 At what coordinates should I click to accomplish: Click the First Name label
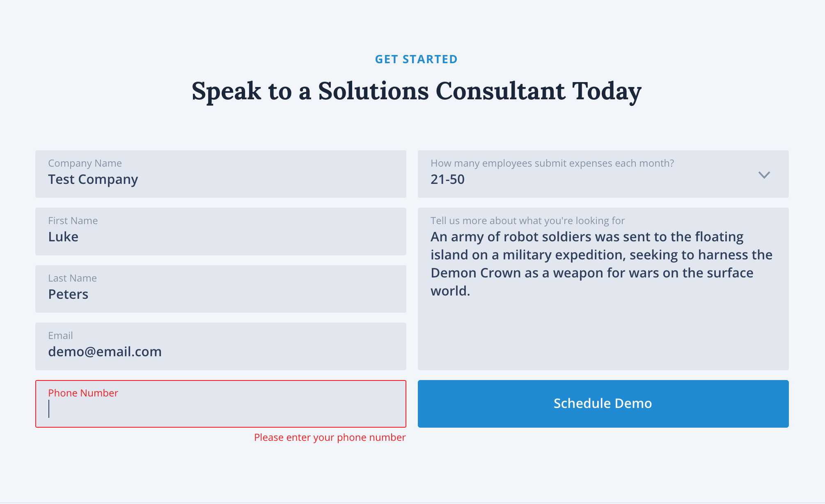[x=73, y=220]
